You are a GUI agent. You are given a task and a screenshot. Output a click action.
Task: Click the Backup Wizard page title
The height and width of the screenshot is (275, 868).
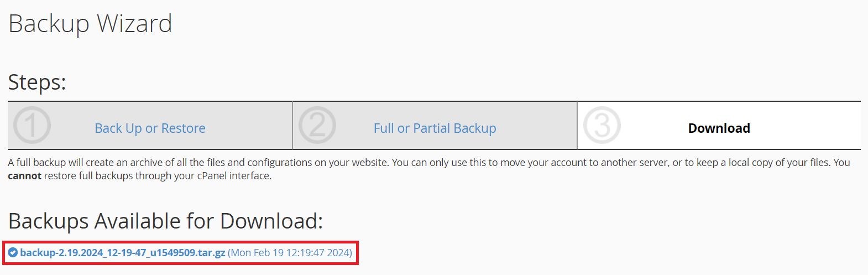(x=90, y=24)
